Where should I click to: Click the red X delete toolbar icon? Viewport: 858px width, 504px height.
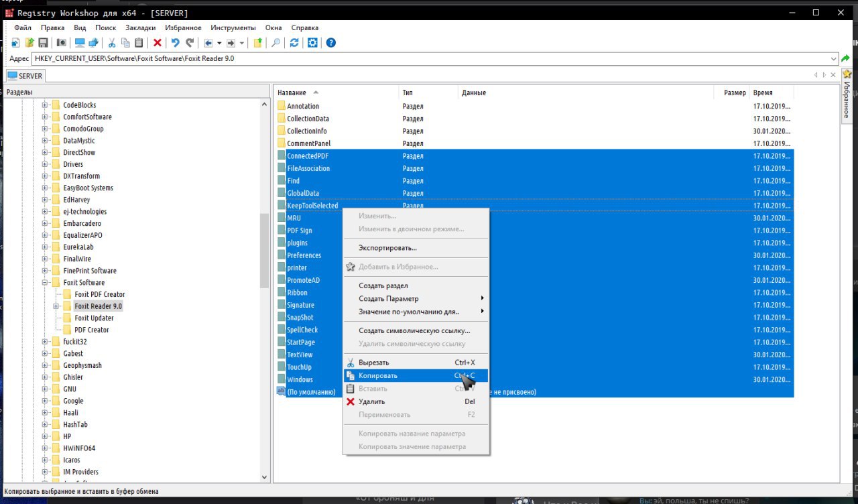click(x=158, y=43)
